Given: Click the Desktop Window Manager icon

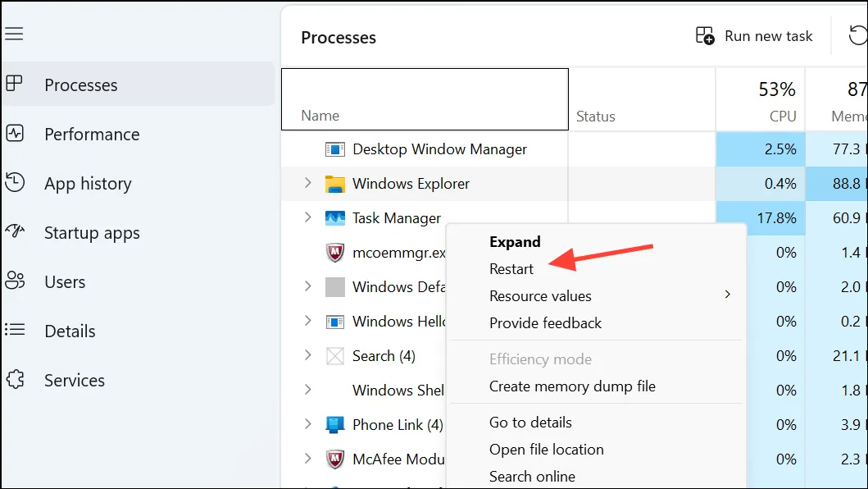Looking at the screenshot, I should point(335,149).
